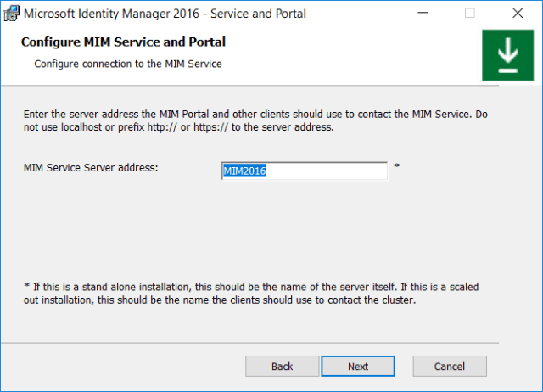This screenshot has width=543, height=392.
Task: Click the "Configure connection to the MIM Service" subtitle
Action: [127, 64]
